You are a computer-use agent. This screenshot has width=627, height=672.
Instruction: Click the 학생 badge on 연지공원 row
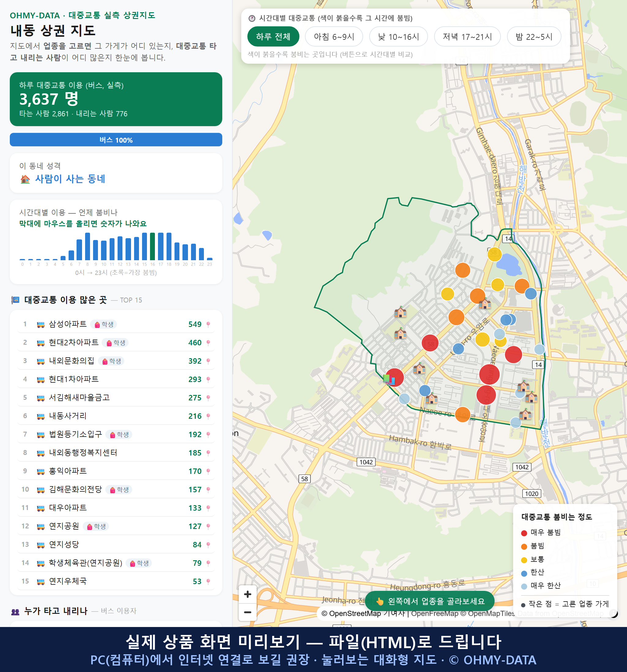(96, 526)
